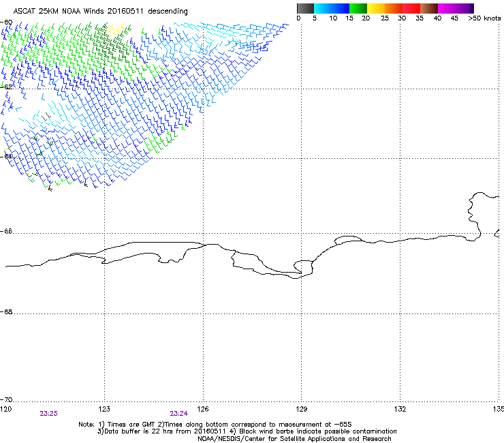The width and height of the screenshot is (504, 443).
Task: Click the '>50 knots' legend label
Action: pos(484,18)
